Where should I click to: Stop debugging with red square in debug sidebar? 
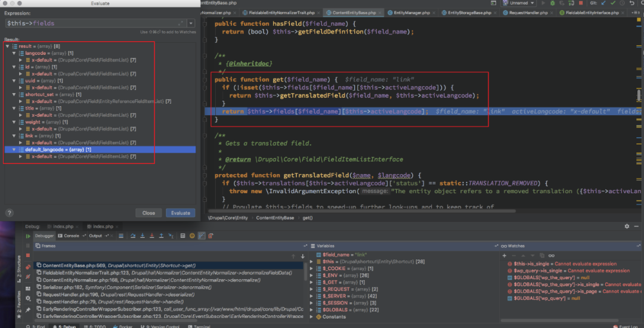pyautogui.click(x=28, y=255)
